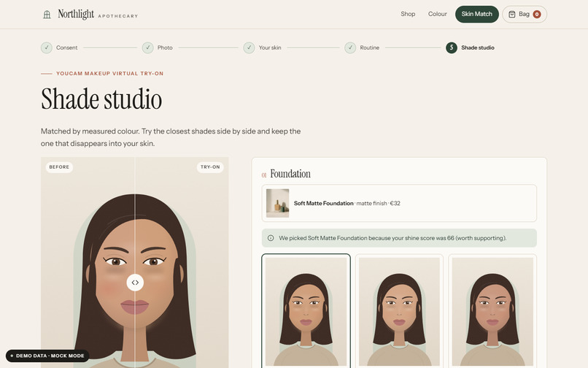Click the Your skin checkmark icon
Image resolution: width=588 pixels, height=368 pixels.
(249, 47)
